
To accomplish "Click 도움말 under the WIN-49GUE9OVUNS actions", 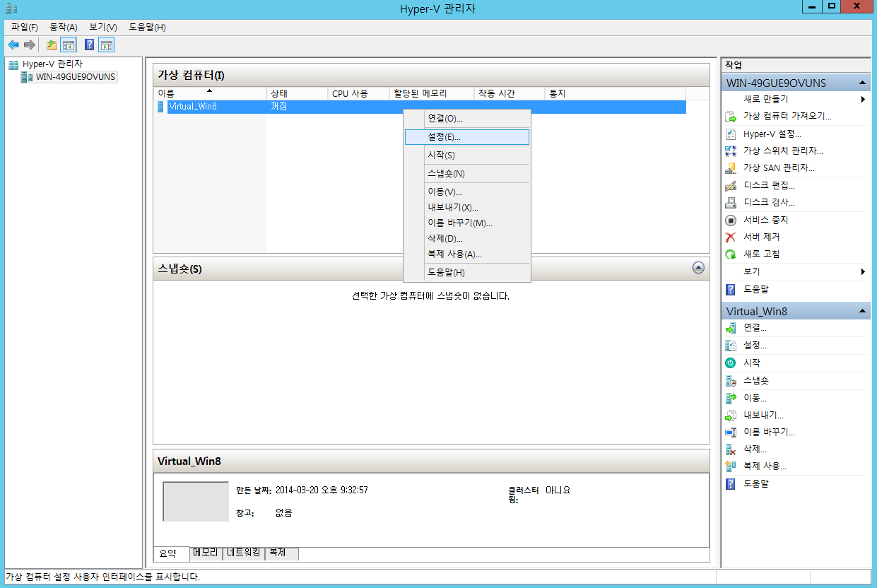I will coord(796,289).
